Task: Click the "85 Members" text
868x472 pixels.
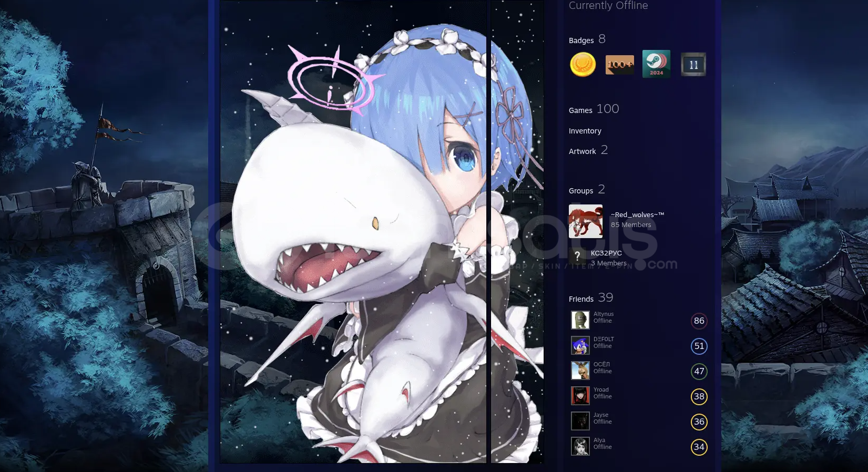Action: 631,224
